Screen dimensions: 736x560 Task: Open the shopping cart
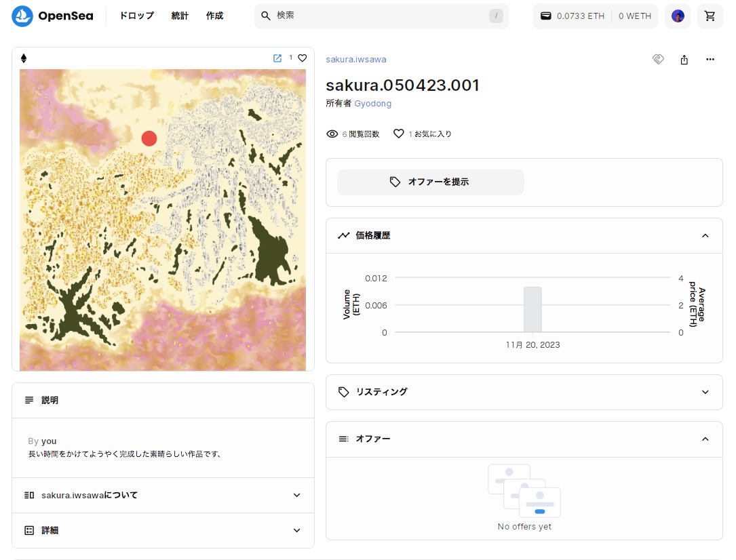tap(710, 16)
